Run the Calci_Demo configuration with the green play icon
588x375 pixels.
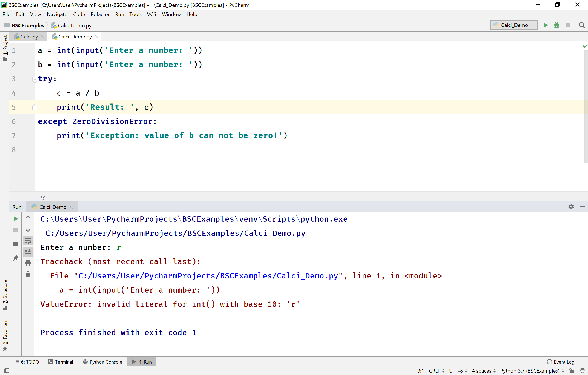545,25
